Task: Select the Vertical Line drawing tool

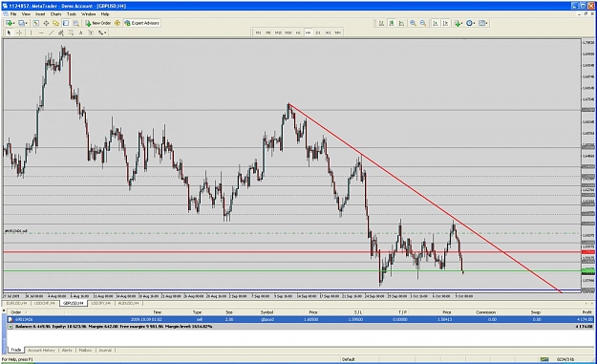Action: [31, 33]
